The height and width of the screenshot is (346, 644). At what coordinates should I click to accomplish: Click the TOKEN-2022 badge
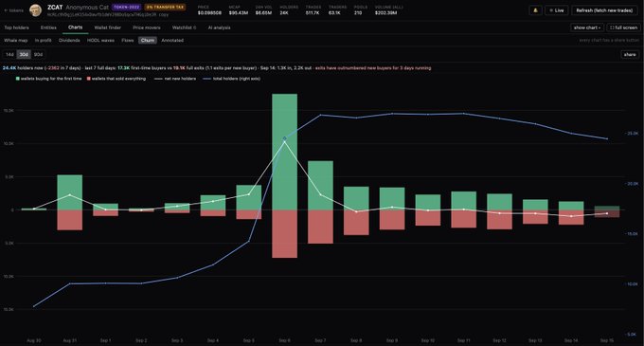click(127, 7)
